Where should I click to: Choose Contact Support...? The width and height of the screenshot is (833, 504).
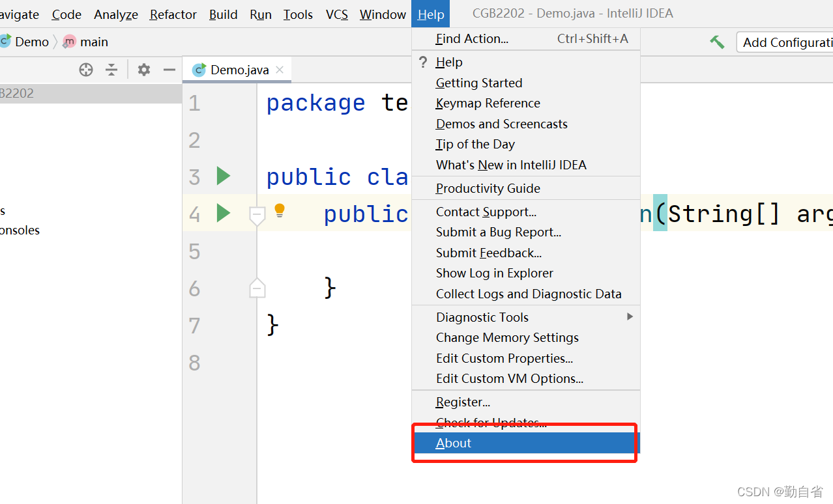tap(526, 212)
